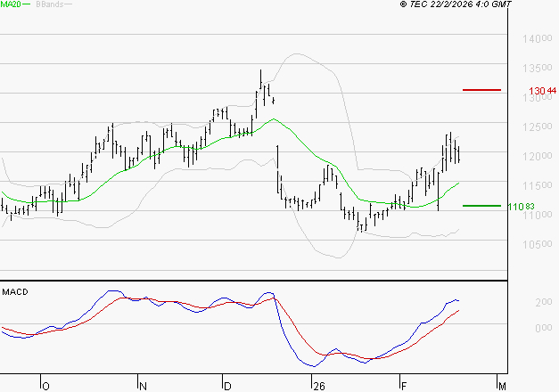Click the green support level line

pyautogui.click(x=481, y=206)
